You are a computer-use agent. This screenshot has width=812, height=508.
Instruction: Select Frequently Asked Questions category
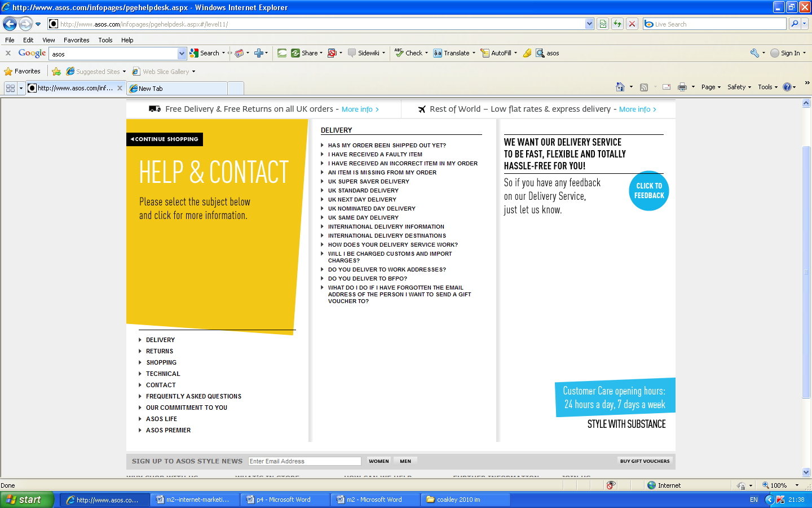click(x=193, y=396)
